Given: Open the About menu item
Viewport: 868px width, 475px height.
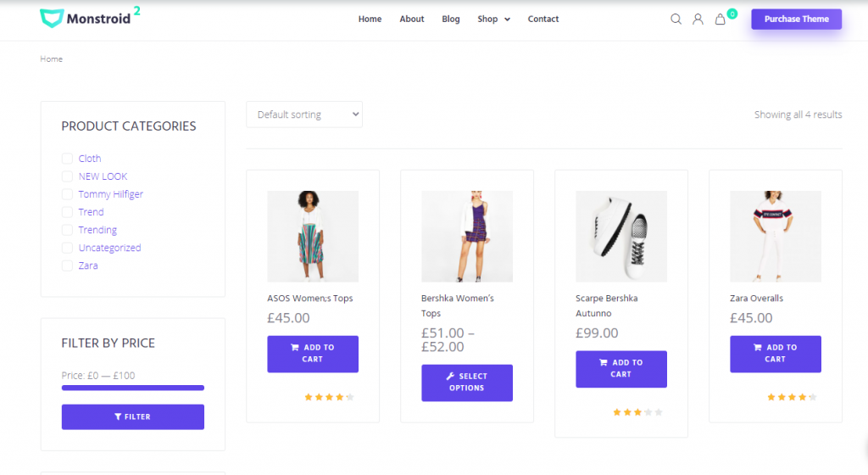Looking at the screenshot, I should [412, 19].
